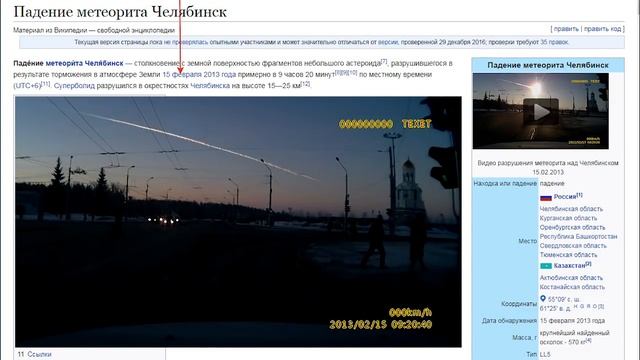Image resolution: width=640 pixels, height=360 pixels.
Task: Open 'Оренбургская область' link
Action: click(x=572, y=227)
